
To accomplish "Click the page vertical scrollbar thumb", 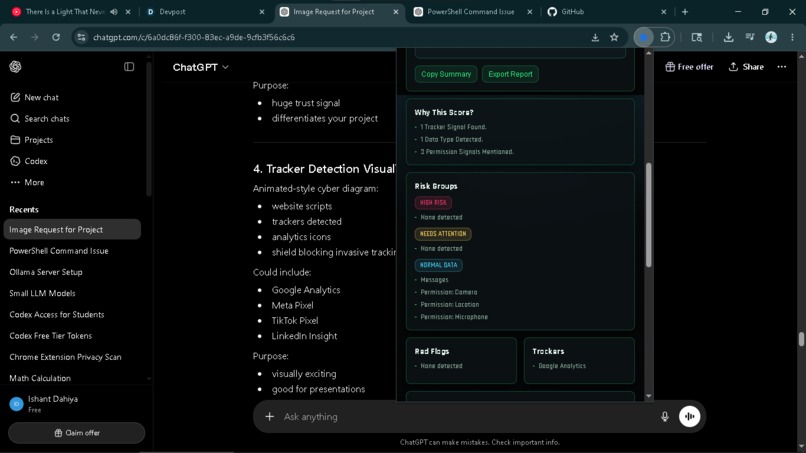I will [x=801, y=339].
